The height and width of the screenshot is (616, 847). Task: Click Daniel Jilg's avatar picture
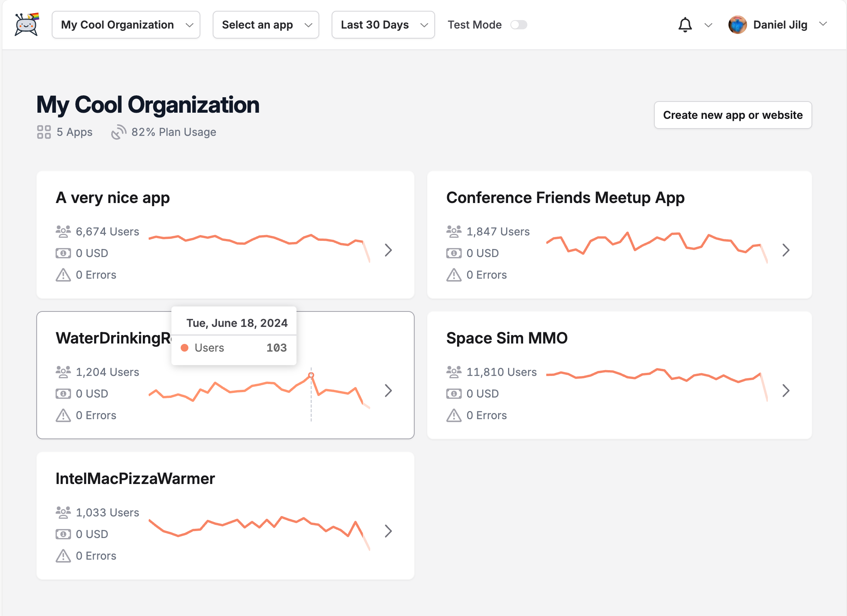pos(737,25)
